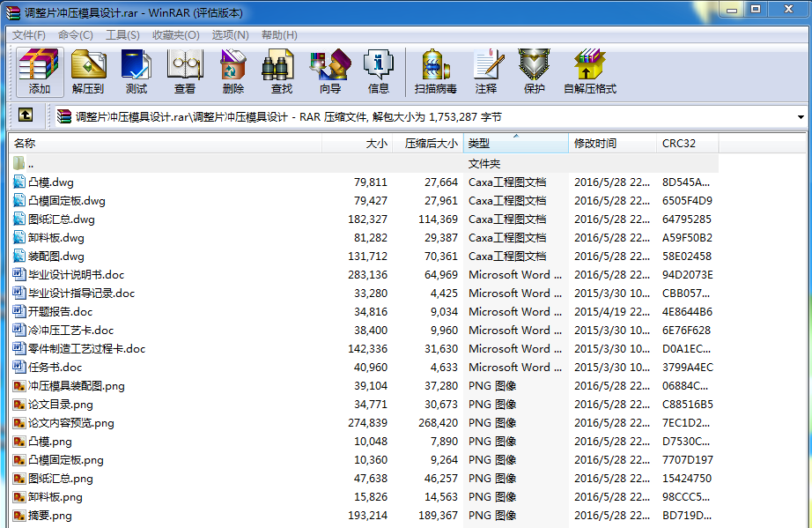Click the up-one-level arrow button
The height and width of the screenshot is (528, 812).
[x=26, y=115]
